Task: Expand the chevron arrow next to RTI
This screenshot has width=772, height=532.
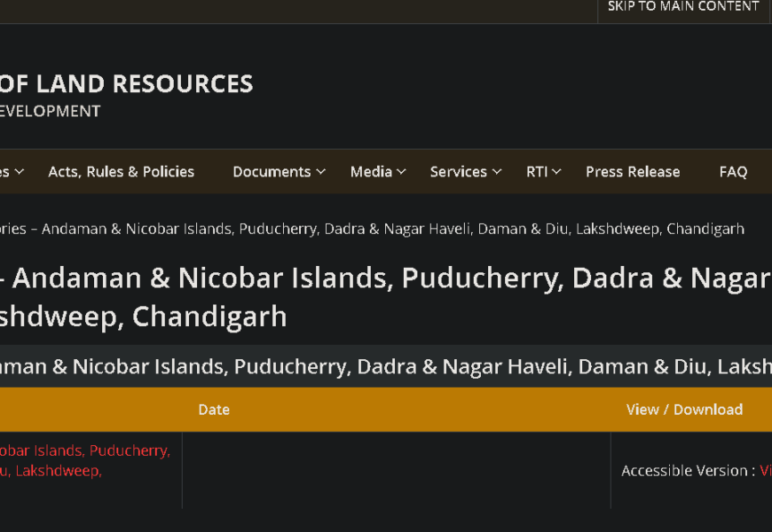Action: point(556,172)
